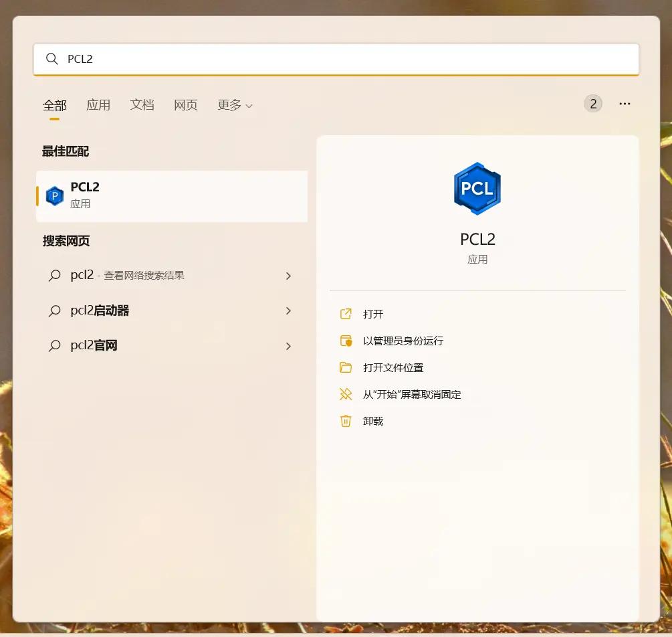Click the unpin icon
672x637 pixels.
click(346, 394)
